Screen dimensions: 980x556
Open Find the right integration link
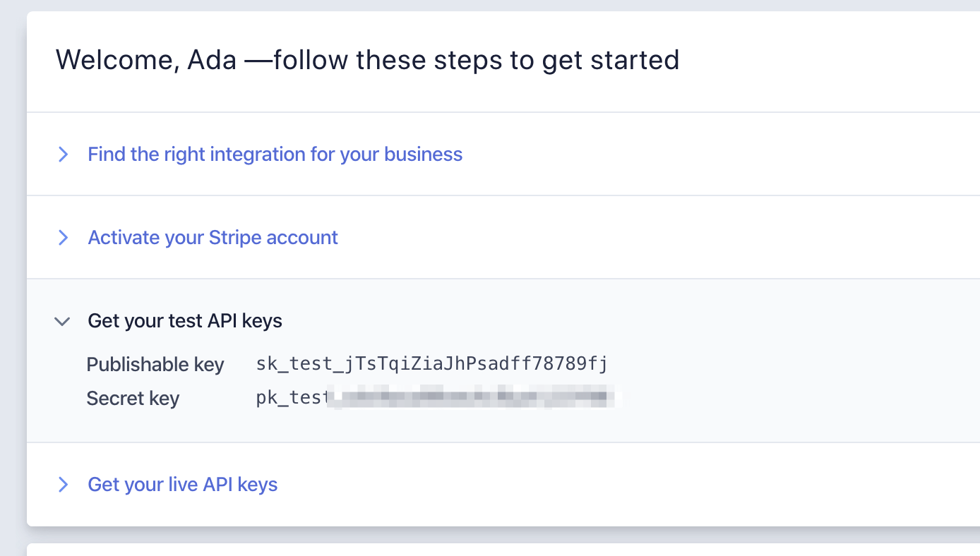tap(275, 155)
